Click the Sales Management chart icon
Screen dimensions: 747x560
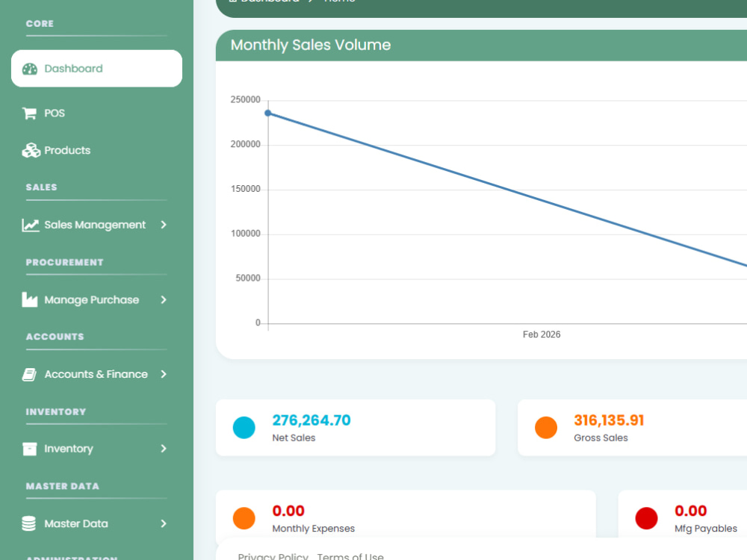click(x=31, y=225)
